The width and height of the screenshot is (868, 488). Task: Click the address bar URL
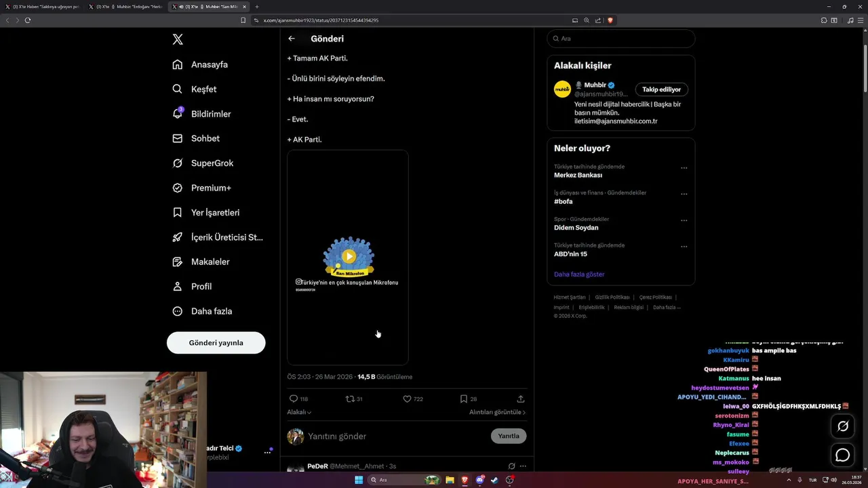click(321, 20)
